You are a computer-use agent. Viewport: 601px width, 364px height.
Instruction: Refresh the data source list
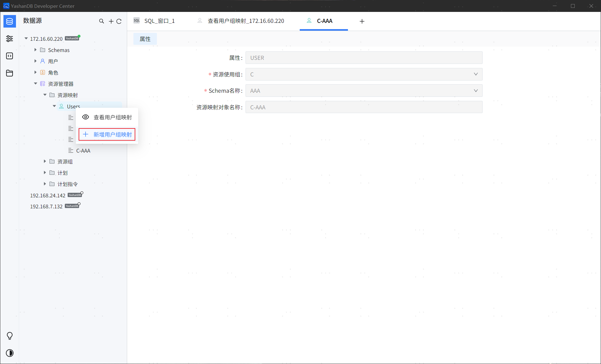tap(119, 21)
